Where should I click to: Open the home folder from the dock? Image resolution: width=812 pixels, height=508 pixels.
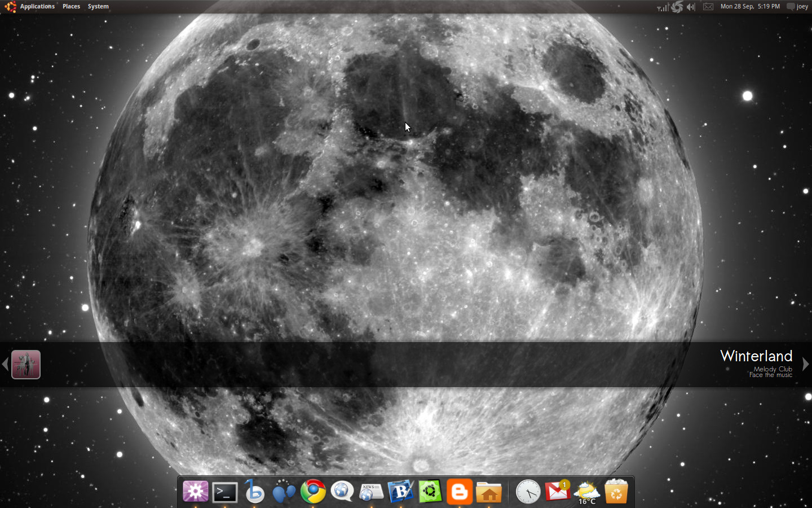(x=489, y=492)
